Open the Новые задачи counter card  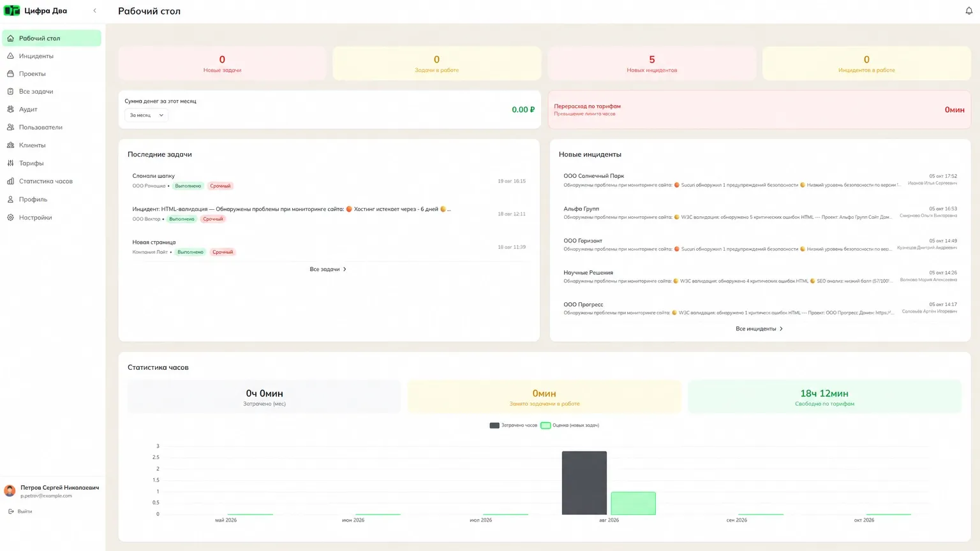click(222, 64)
